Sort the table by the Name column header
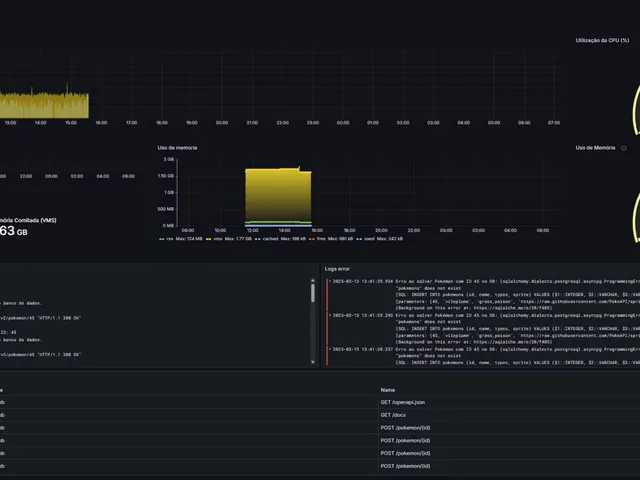Viewport: 640px width, 480px height. [388, 390]
